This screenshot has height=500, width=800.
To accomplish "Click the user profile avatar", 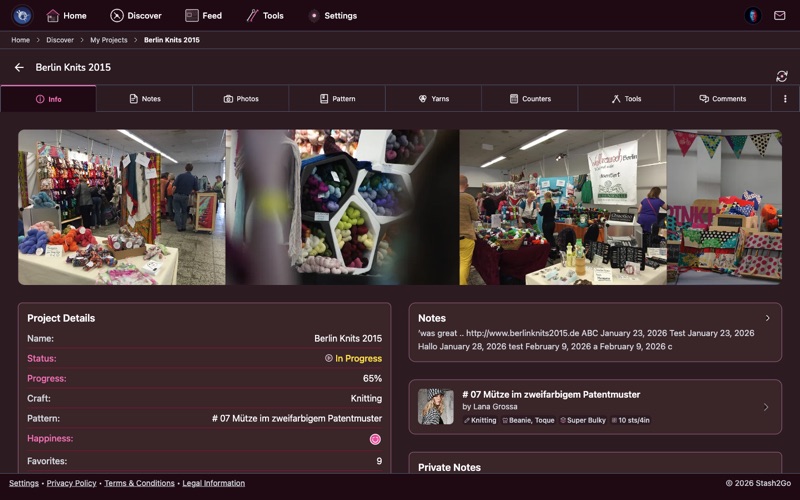I will pos(753,15).
